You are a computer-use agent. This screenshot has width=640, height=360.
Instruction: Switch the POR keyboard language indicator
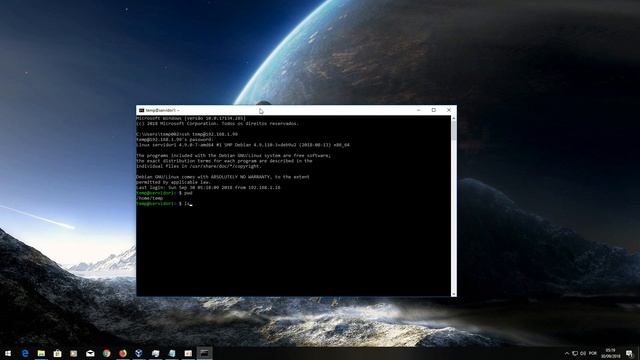[593, 353]
